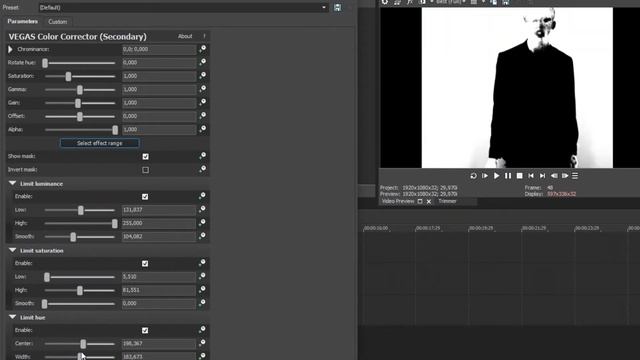Click animate icon for saturation High row
640x360 pixels.
[202, 290]
